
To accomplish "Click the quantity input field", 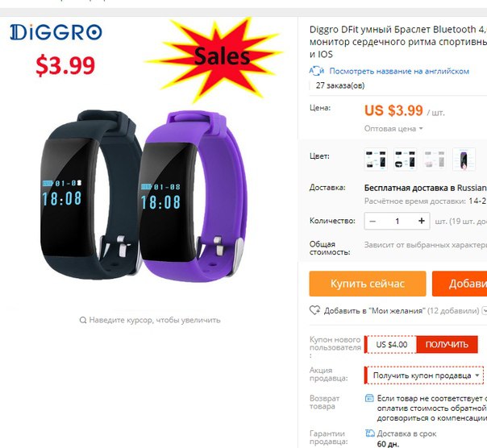I will [397, 221].
